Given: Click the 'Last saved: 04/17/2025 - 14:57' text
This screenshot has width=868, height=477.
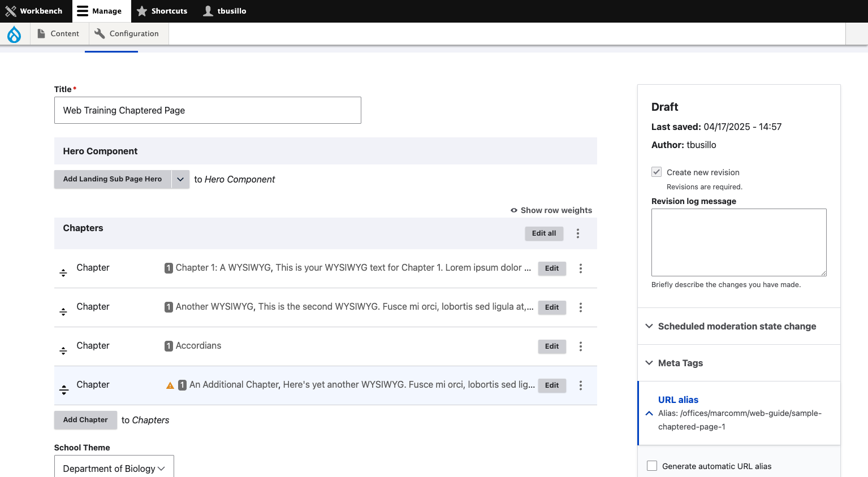Looking at the screenshot, I should [716, 127].
